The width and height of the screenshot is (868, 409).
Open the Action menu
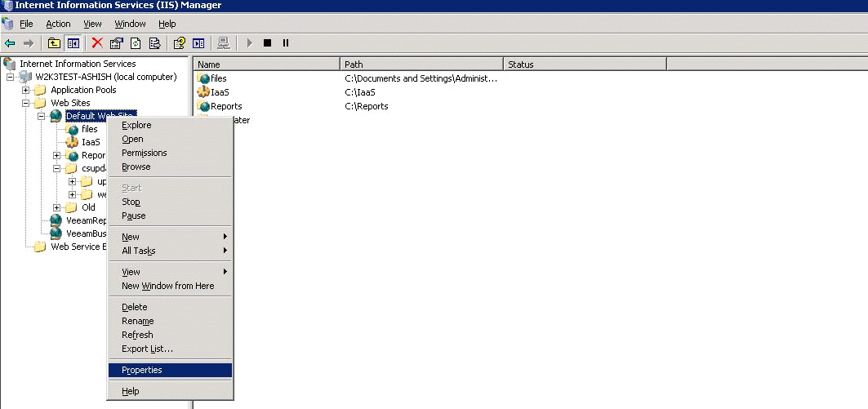click(x=58, y=24)
